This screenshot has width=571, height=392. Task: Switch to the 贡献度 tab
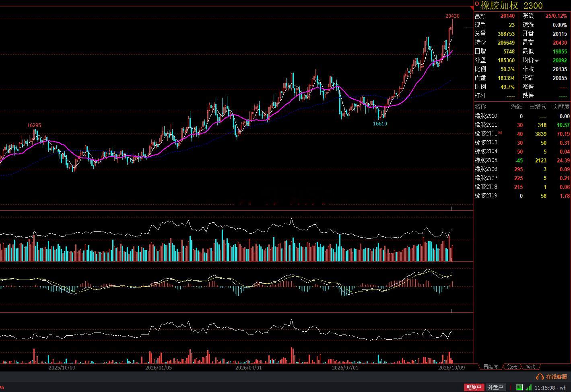click(491, 367)
